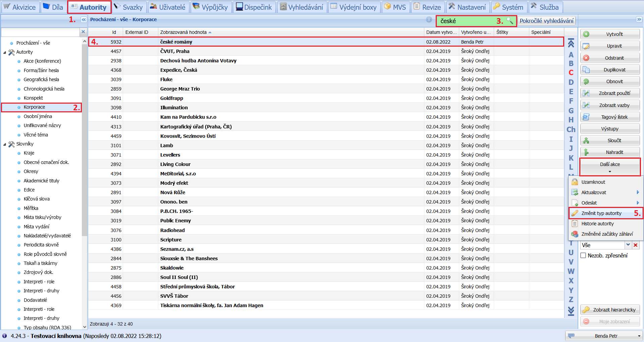This screenshot has height=342, width=644.
Task: Jump to letter C in alphabet index
Action: (x=571, y=72)
